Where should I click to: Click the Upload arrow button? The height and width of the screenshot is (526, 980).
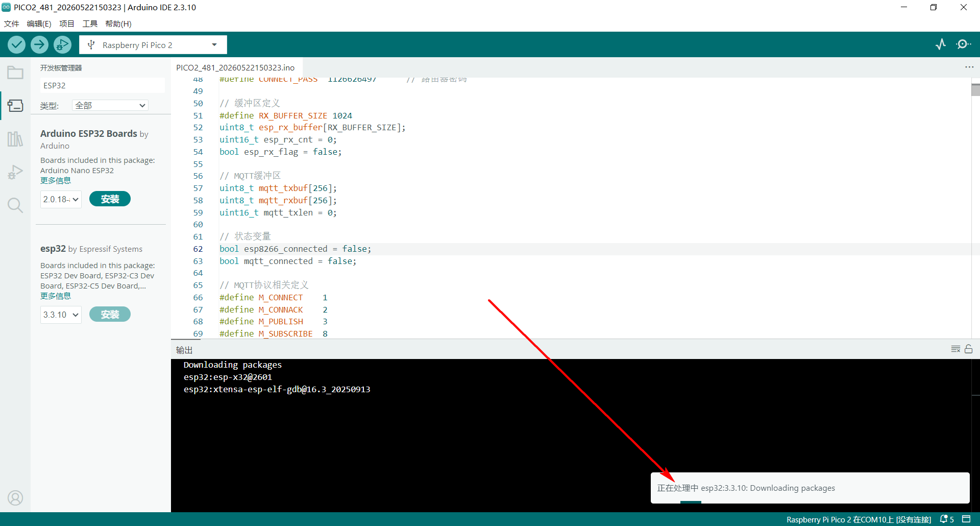pyautogui.click(x=39, y=45)
